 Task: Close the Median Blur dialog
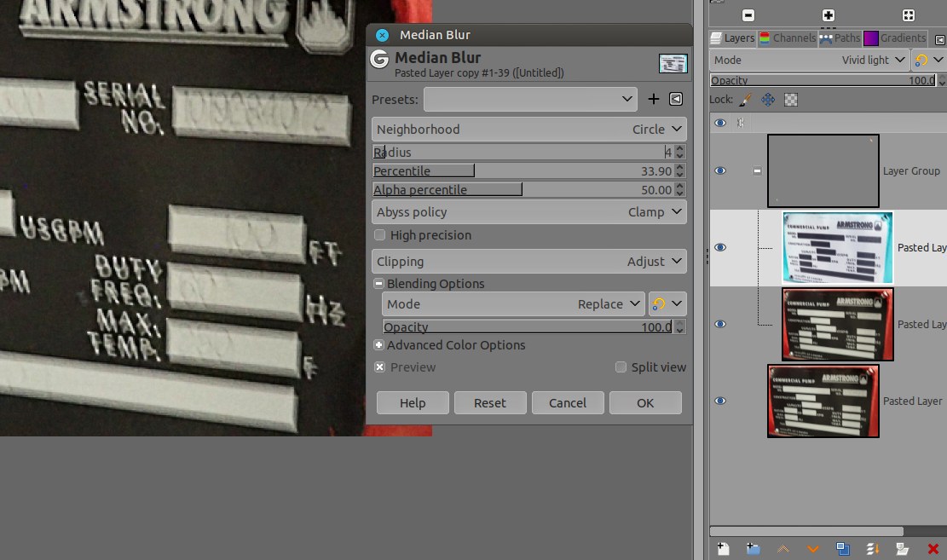[x=382, y=35]
